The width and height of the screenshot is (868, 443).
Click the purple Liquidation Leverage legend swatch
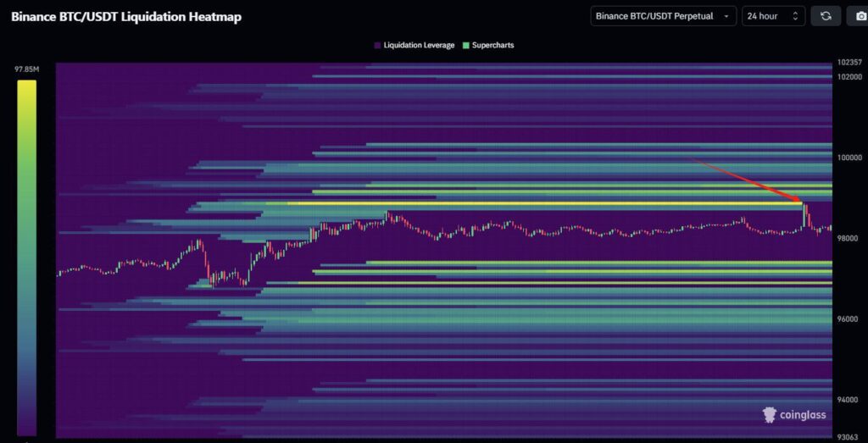pyautogui.click(x=377, y=46)
